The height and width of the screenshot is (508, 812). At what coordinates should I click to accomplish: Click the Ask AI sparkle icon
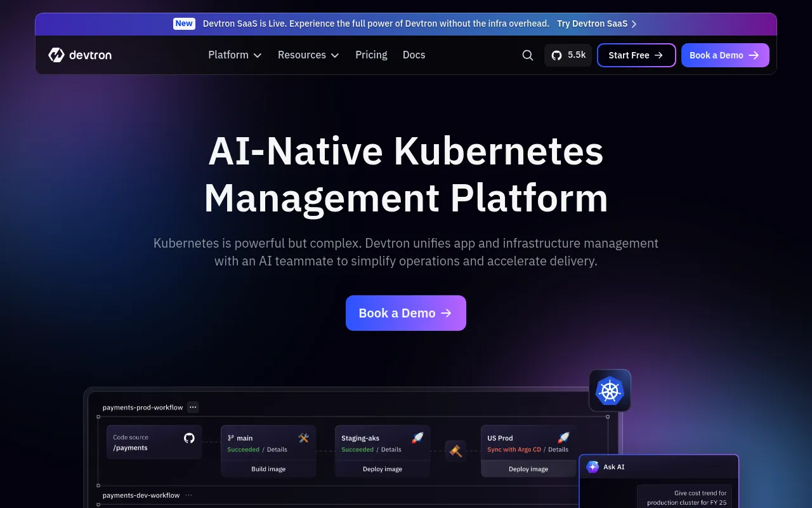[x=593, y=467]
